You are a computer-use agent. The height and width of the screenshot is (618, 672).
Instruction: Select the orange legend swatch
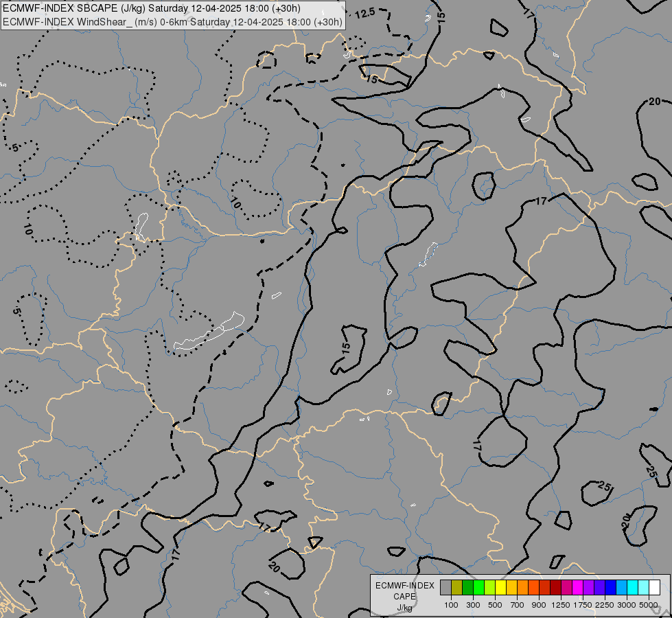click(523, 588)
